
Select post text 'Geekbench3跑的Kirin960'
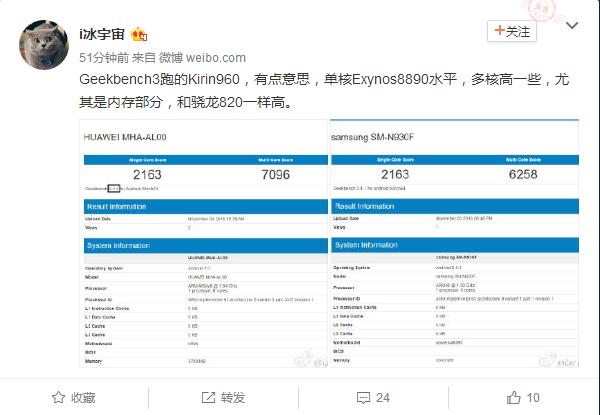coord(160,80)
